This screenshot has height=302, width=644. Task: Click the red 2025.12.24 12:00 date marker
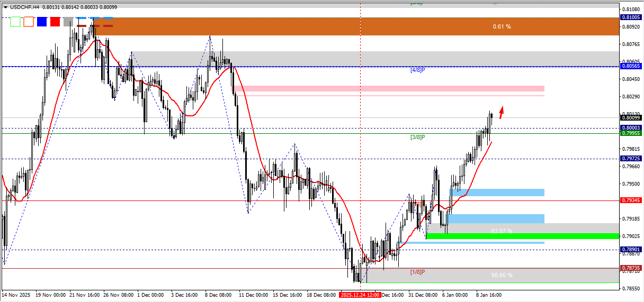pyautogui.click(x=361, y=295)
